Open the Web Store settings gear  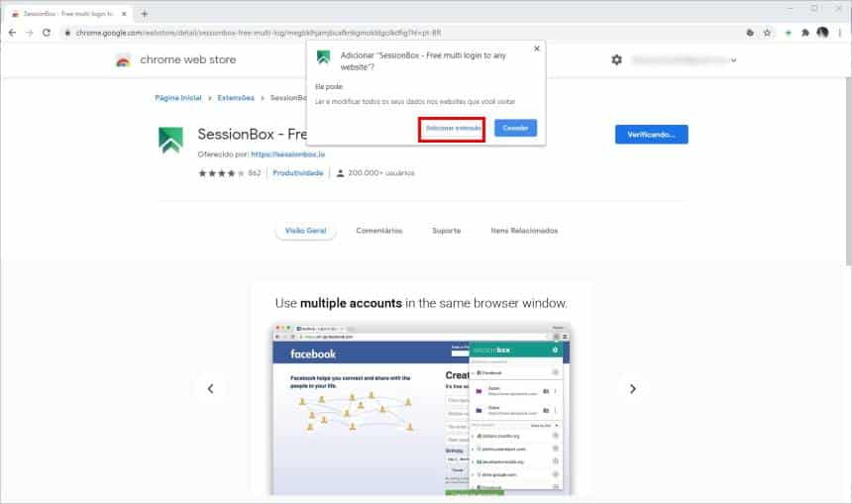[x=617, y=59]
